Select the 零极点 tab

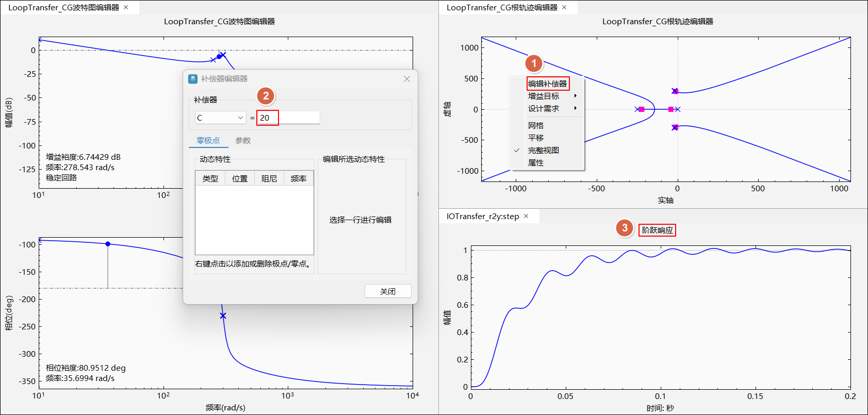[x=208, y=141]
